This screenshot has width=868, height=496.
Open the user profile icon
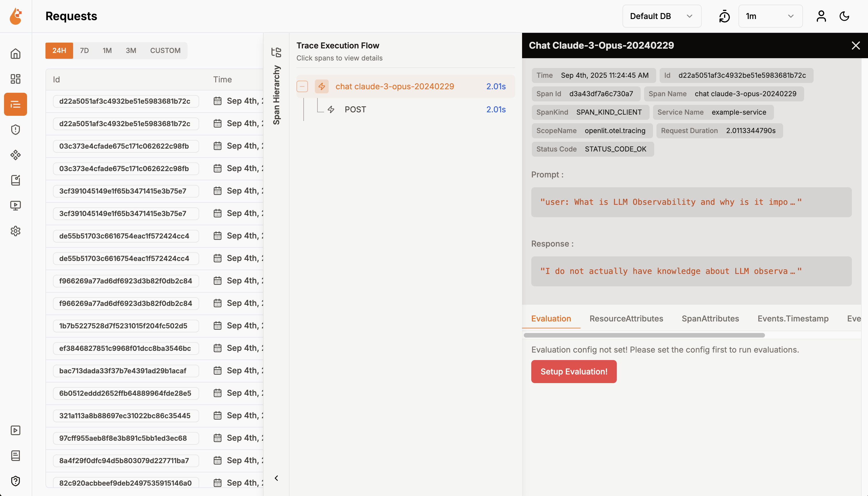point(821,16)
